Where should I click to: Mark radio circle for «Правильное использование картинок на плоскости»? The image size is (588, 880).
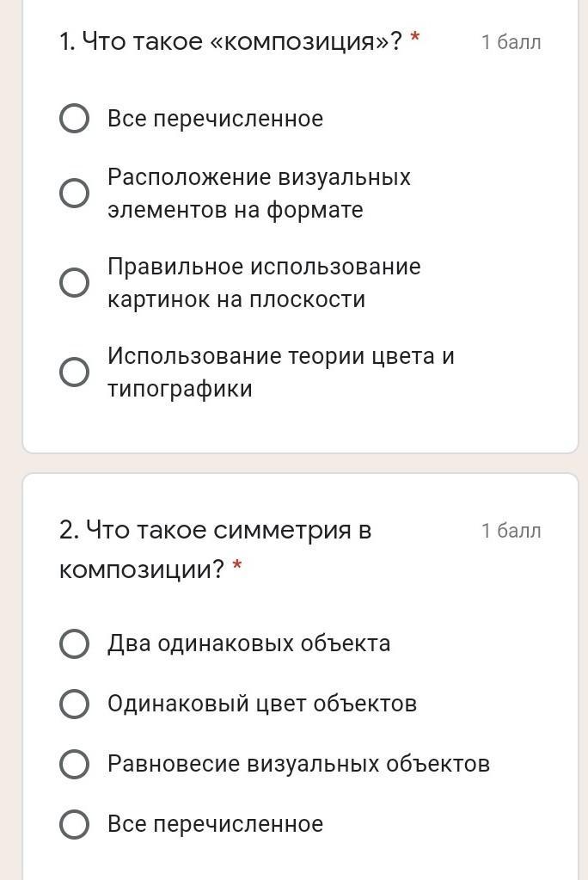[x=74, y=282]
